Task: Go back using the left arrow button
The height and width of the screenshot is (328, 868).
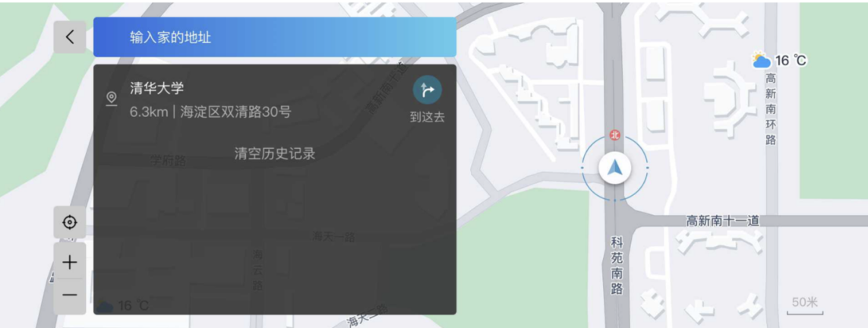Action: pyautogui.click(x=69, y=37)
